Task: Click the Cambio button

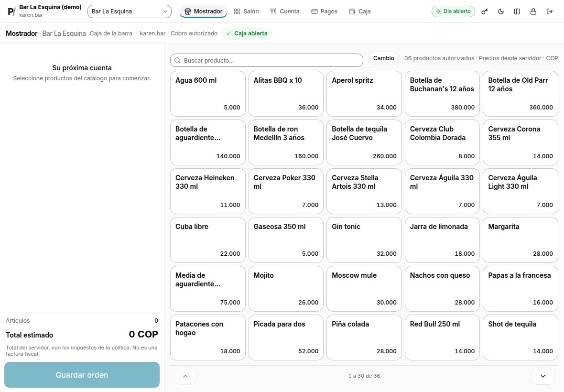Action: click(383, 58)
